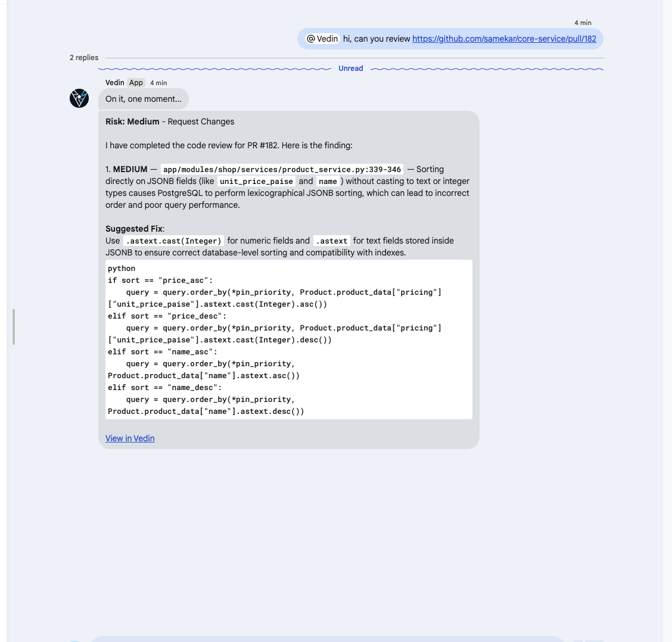Click the Unread divider label
The width and height of the screenshot is (672, 642).
[350, 68]
